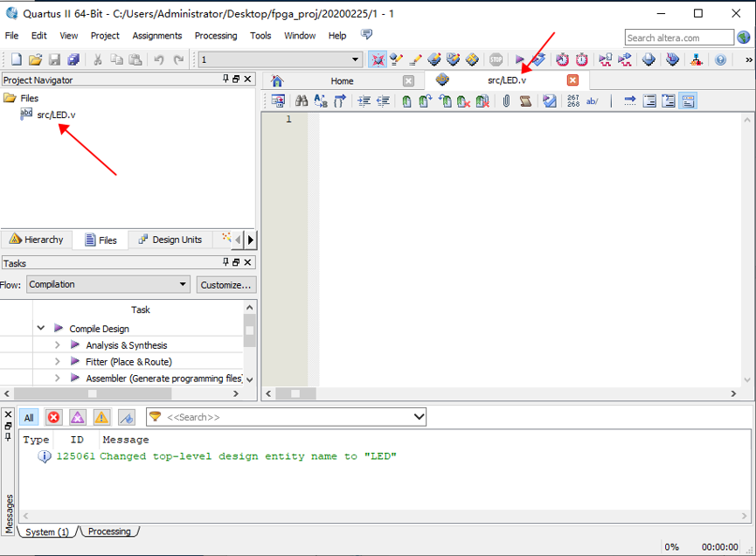Toggle the All messages filter button
The image size is (756, 556).
pos(29,417)
